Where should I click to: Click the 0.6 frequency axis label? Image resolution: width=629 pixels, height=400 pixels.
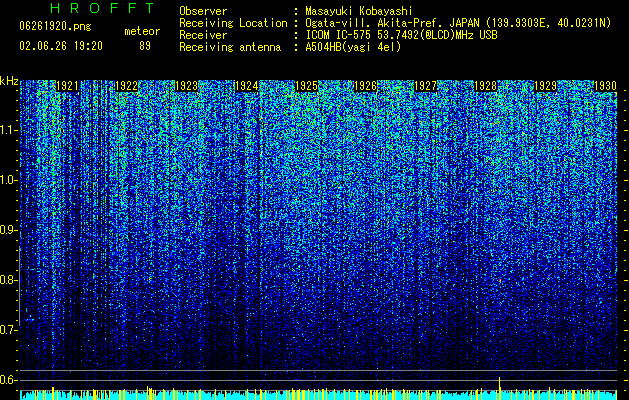9,380
